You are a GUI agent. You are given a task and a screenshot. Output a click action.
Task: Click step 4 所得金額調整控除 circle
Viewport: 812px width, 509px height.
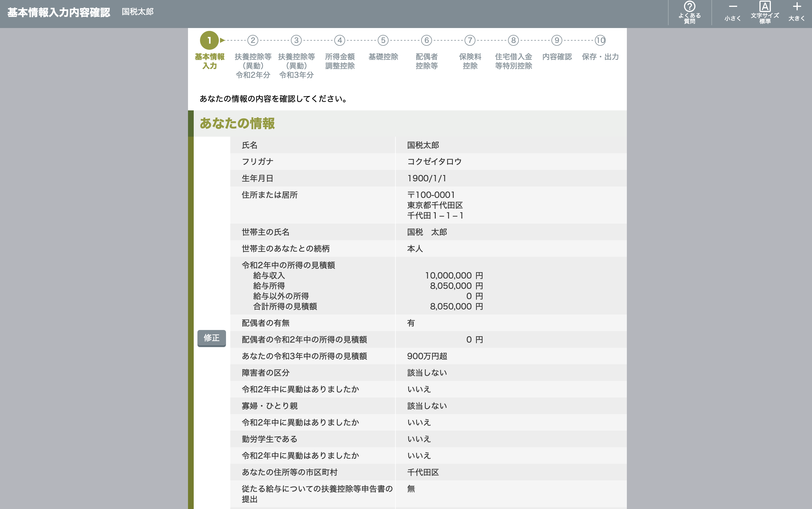[340, 40]
